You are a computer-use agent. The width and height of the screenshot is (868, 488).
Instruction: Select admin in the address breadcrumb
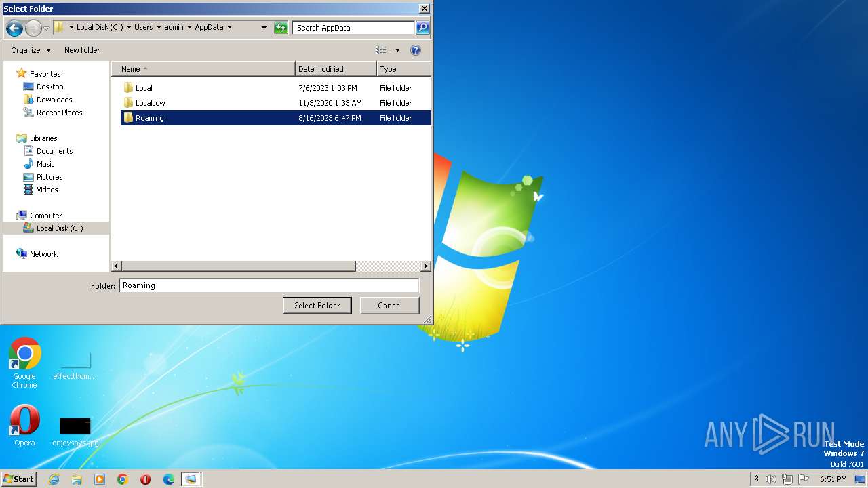(x=174, y=28)
